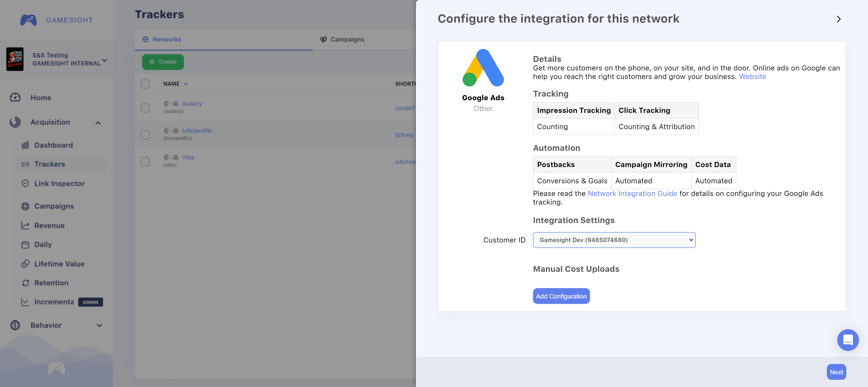Click the 'Impression Tracking' header cell
The height and width of the screenshot is (387, 868).
coord(573,110)
